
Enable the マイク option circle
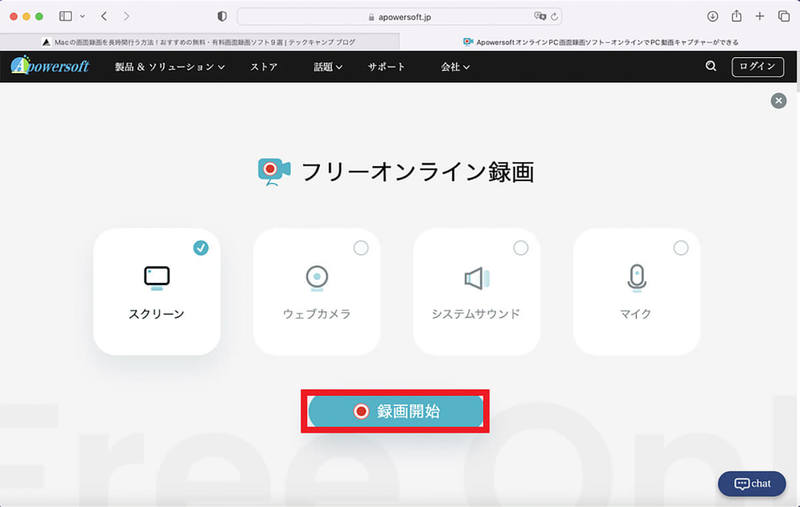tap(681, 248)
